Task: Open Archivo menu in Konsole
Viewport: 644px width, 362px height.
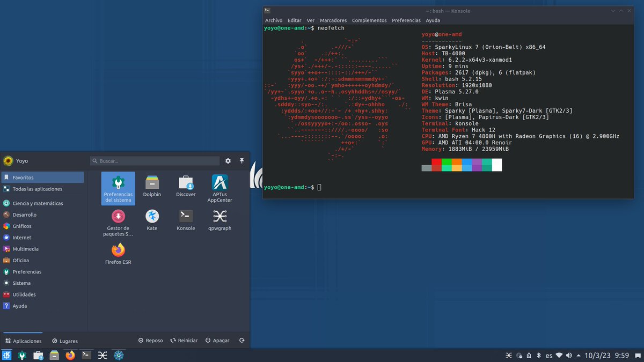Action: [274, 20]
